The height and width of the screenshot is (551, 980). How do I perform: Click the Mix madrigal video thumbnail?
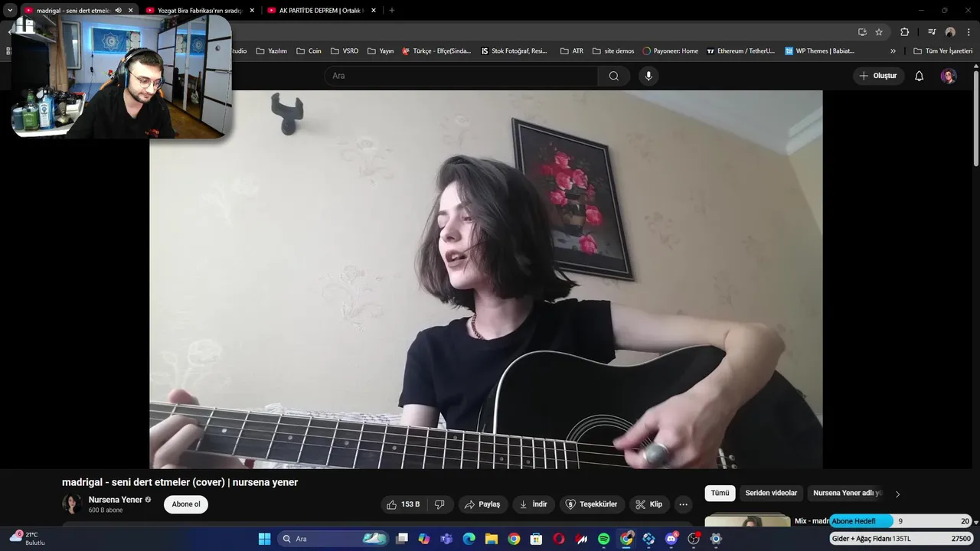[x=747, y=520]
